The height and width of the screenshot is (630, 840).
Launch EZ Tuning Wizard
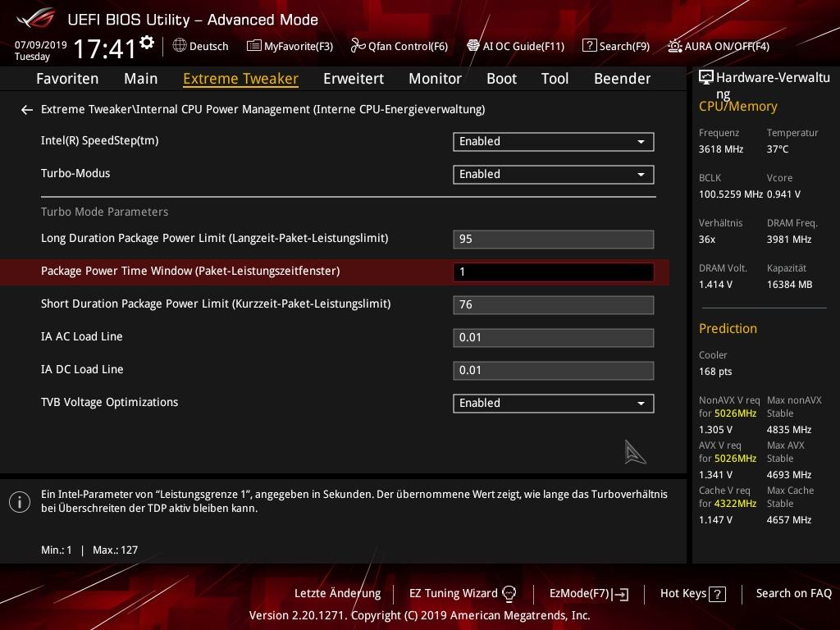point(463,594)
